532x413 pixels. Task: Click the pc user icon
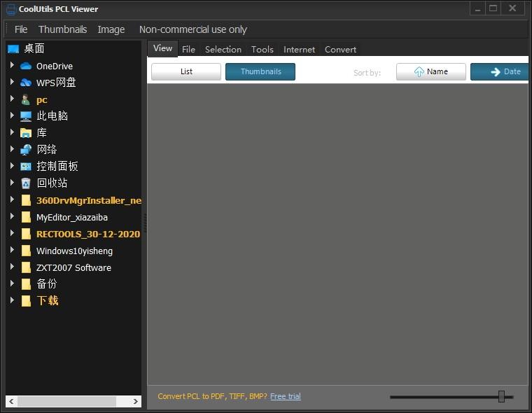pyautogui.click(x=26, y=99)
